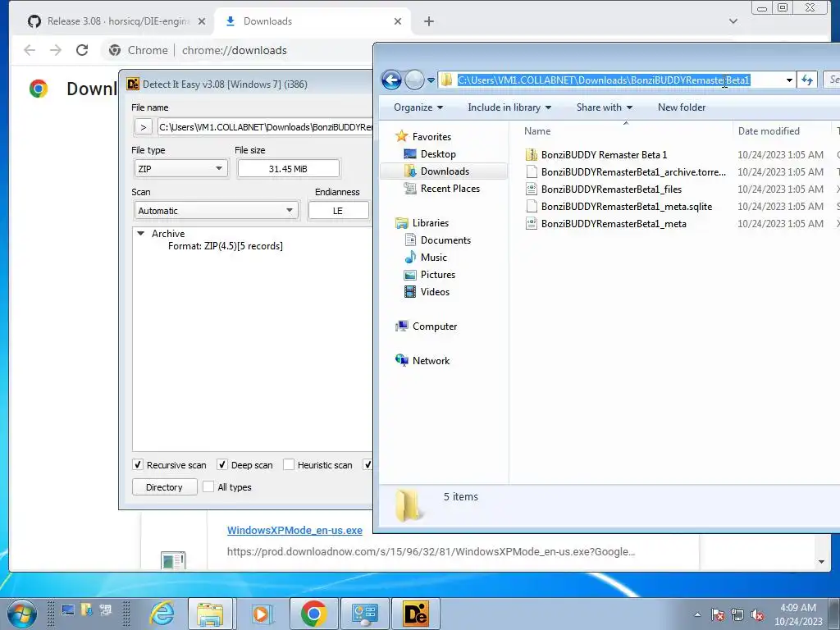The image size is (840, 630).
Task: Open Include in library dropdown
Action: (x=509, y=107)
